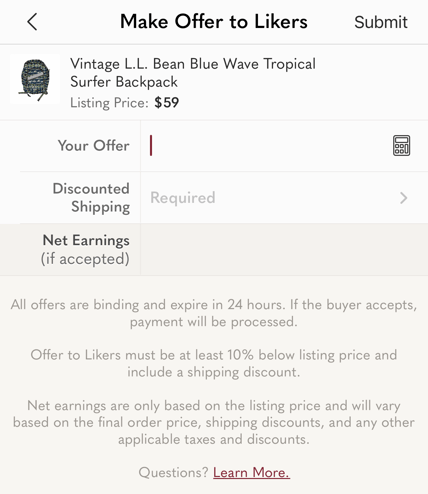Viewport: 428px width, 494px height.
Task: Tap the empty Net Earnings value area
Action: tap(284, 249)
